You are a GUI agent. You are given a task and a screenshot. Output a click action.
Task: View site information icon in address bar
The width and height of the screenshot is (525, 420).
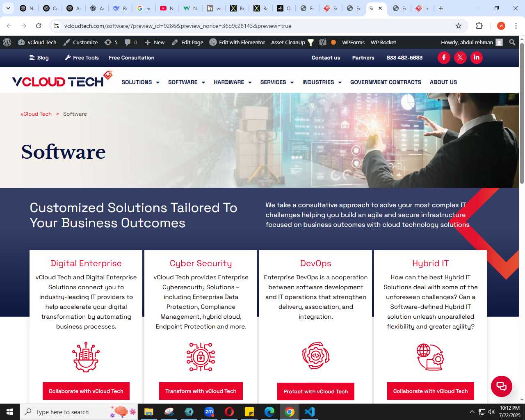(56, 26)
